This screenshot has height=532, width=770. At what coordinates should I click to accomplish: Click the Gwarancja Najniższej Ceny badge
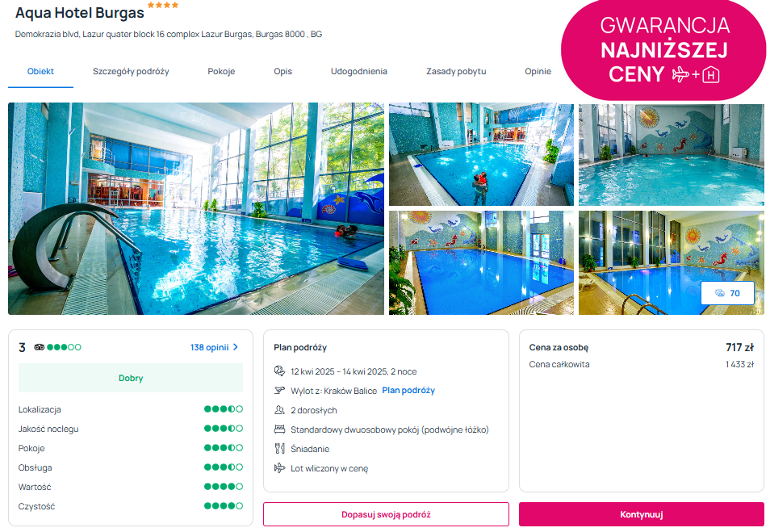[664, 50]
